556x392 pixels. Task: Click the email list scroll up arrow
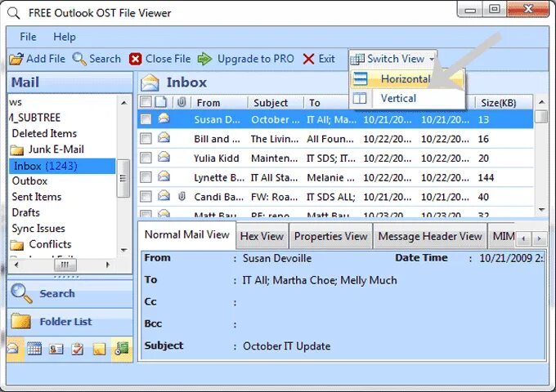tap(541, 102)
